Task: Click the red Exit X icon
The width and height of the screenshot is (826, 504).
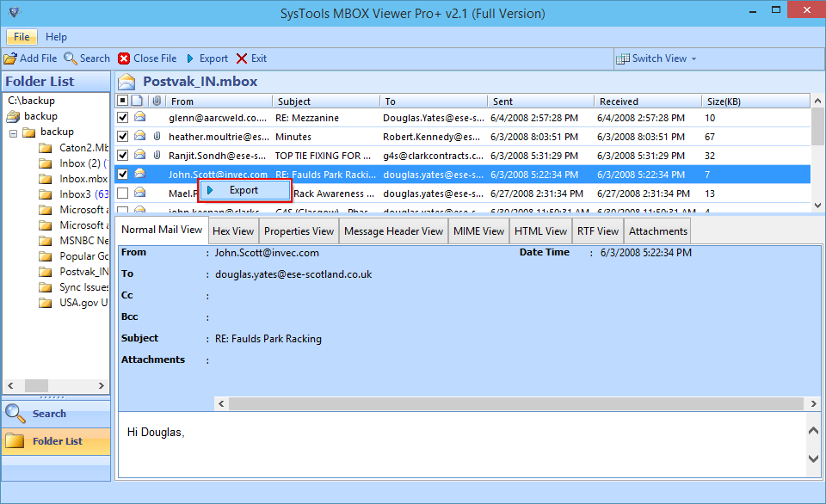Action: pos(242,58)
